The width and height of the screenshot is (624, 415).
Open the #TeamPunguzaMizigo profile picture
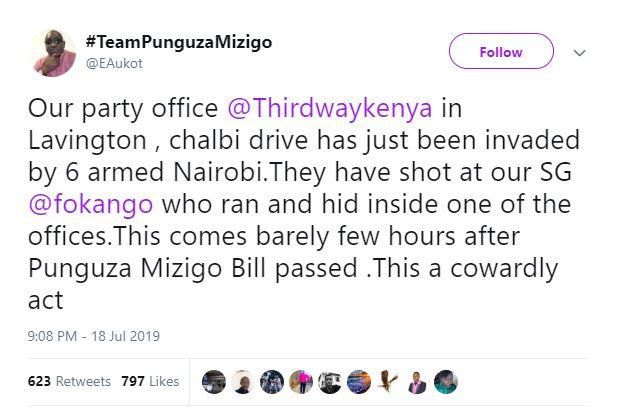(x=53, y=51)
